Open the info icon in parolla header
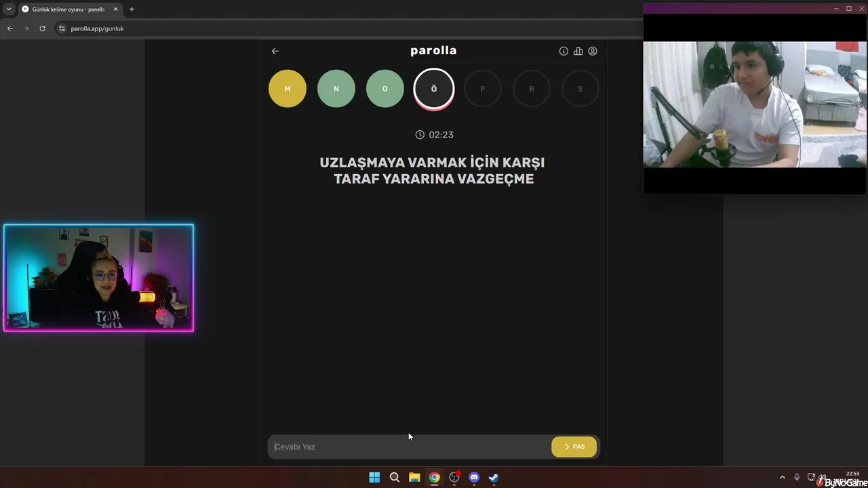 pyautogui.click(x=564, y=51)
